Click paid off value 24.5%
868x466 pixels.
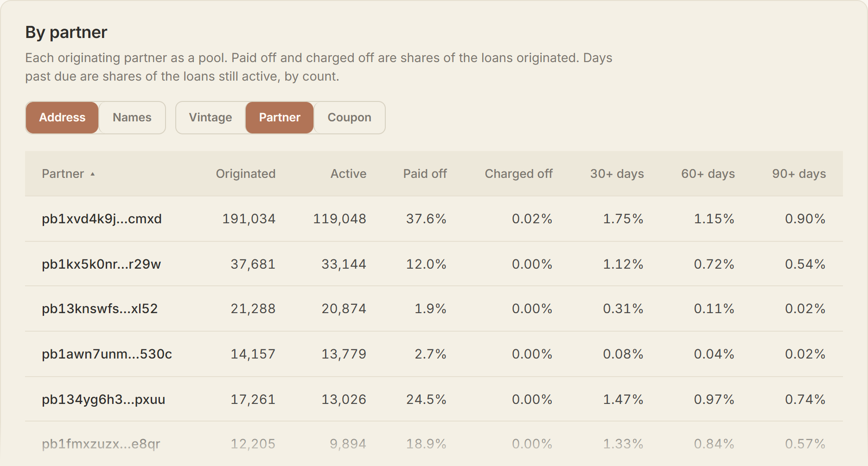(x=426, y=399)
